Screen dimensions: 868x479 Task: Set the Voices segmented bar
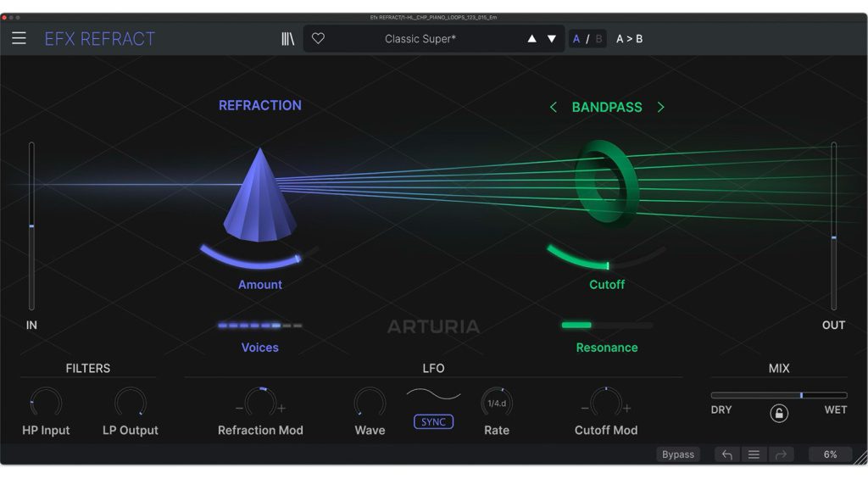pyautogui.click(x=260, y=326)
